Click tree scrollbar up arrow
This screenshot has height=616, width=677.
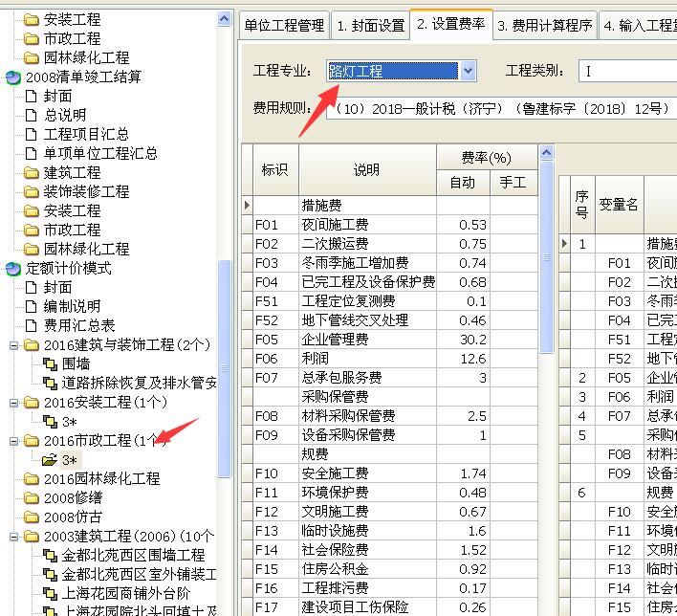click(x=225, y=18)
